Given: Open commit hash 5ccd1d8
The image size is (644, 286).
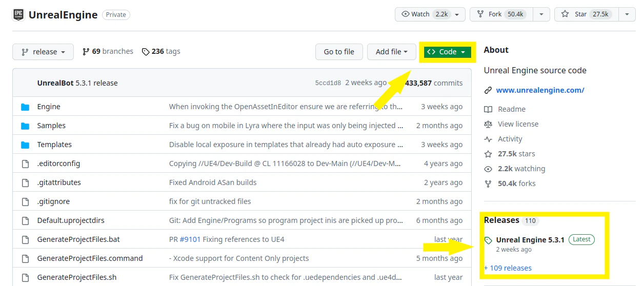Looking at the screenshot, I should [x=328, y=83].
